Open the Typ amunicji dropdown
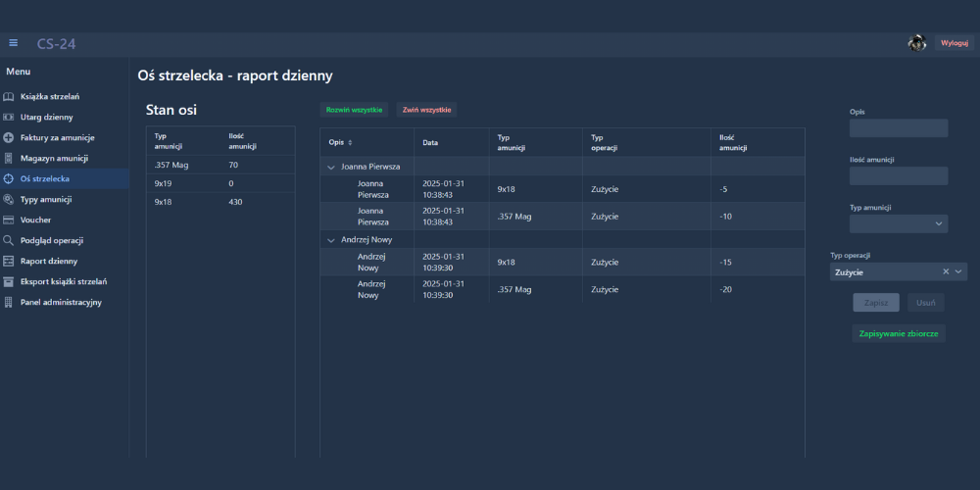 [898, 224]
